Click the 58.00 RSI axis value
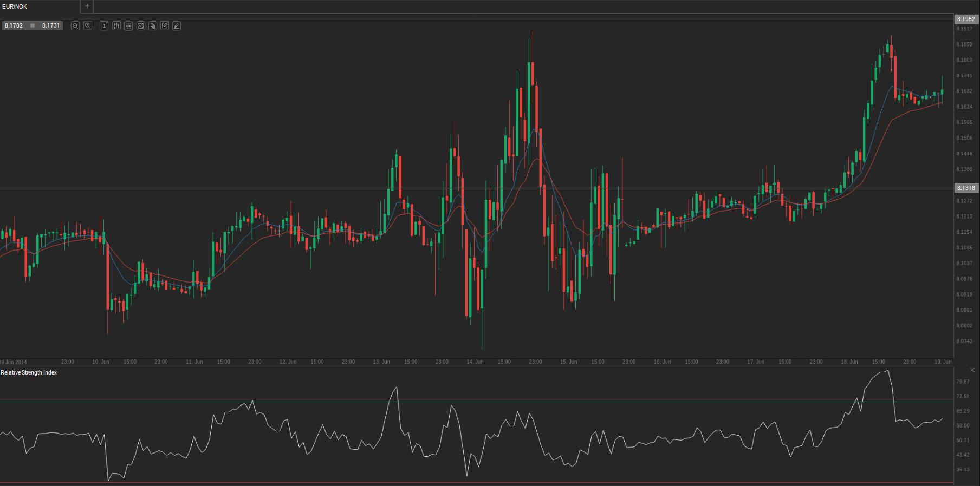The height and width of the screenshot is (486, 980). pos(963,425)
